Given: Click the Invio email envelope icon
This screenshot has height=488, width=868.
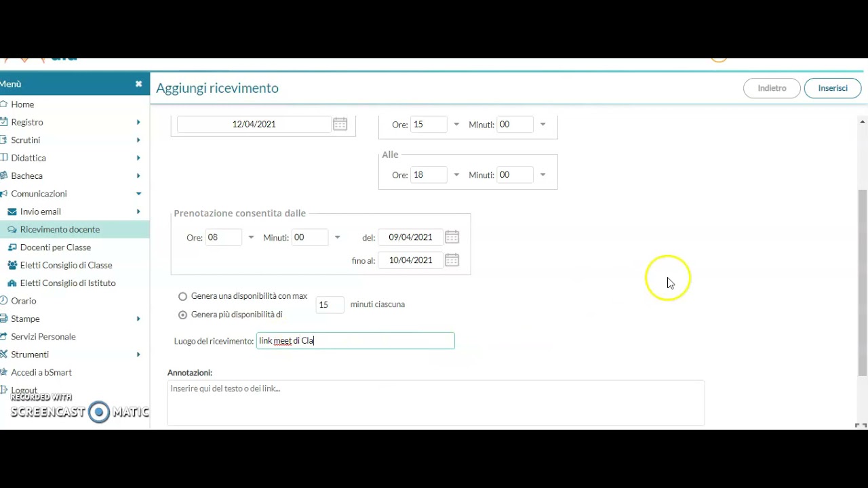Looking at the screenshot, I should coord(12,211).
